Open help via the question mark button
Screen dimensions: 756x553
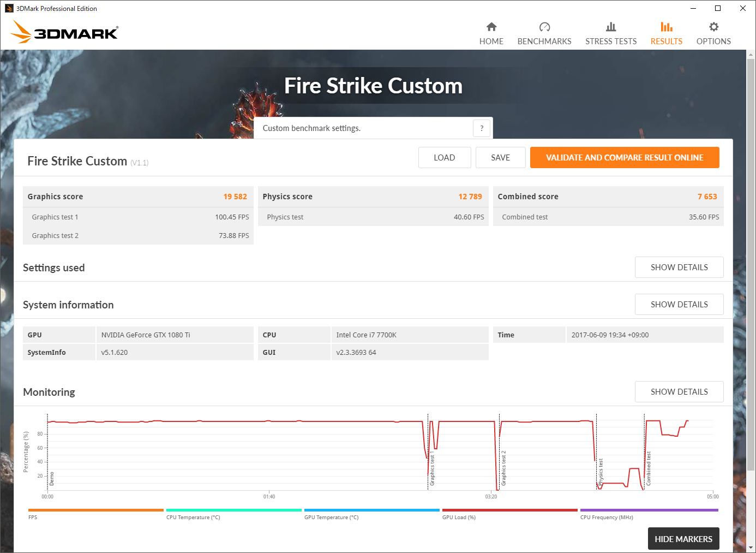point(482,128)
